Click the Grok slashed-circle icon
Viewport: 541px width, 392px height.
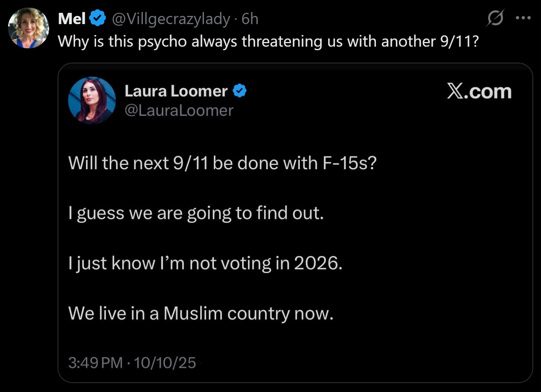pyautogui.click(x=495, y=18)
